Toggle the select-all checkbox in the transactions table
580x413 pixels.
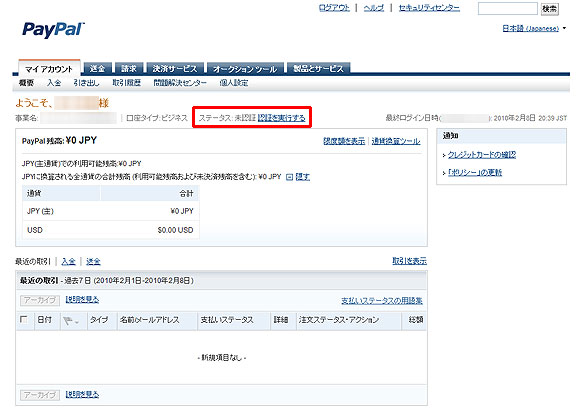click(24, 319)
